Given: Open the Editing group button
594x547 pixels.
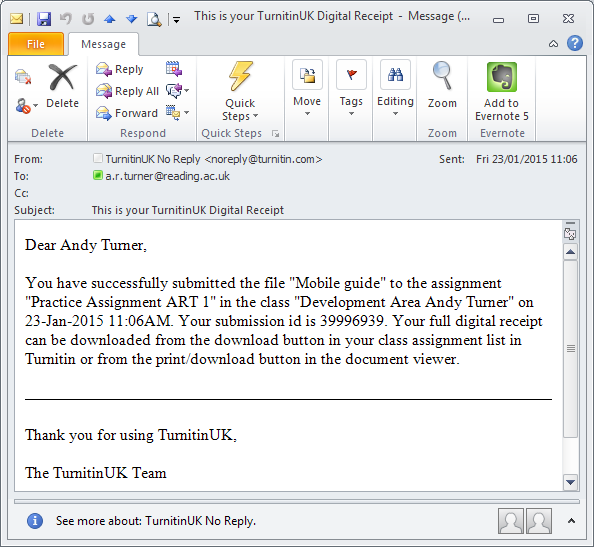Looking at the screenshot, I should tap(395, 89).
